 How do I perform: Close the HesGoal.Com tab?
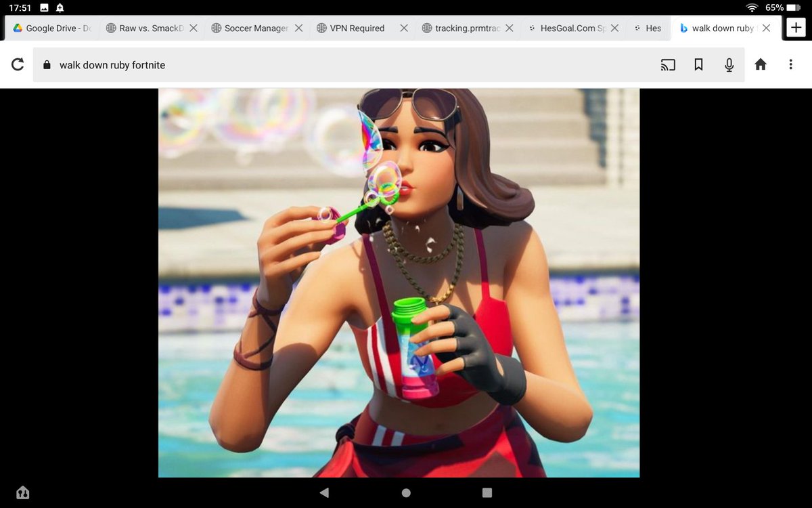tap(614, 28)
